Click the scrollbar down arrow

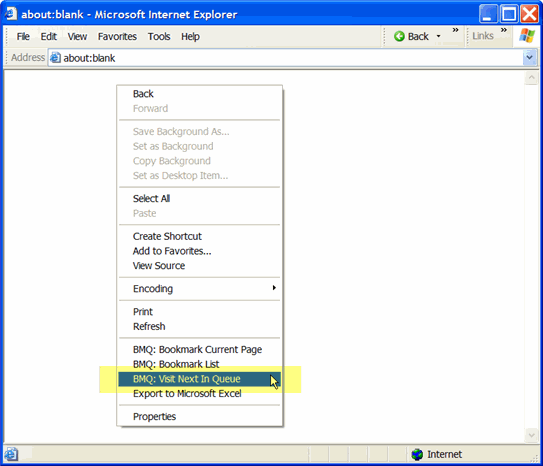coord(531,435)
